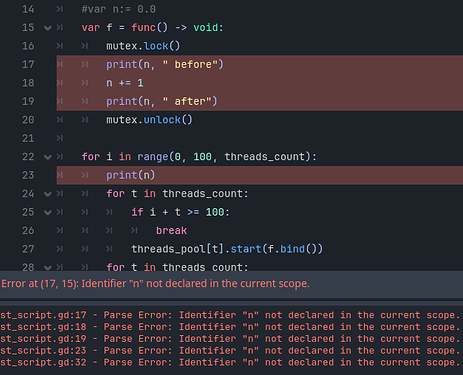
Task: Click line number 17 in the gutter
Action: (x=28, y=64)
